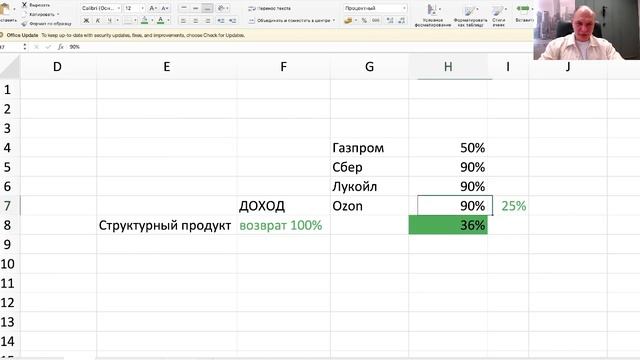640x360 pixels.
Task: Click the Format Painter (Формат по образцу) brush
Action: click(x=24, y=24)
